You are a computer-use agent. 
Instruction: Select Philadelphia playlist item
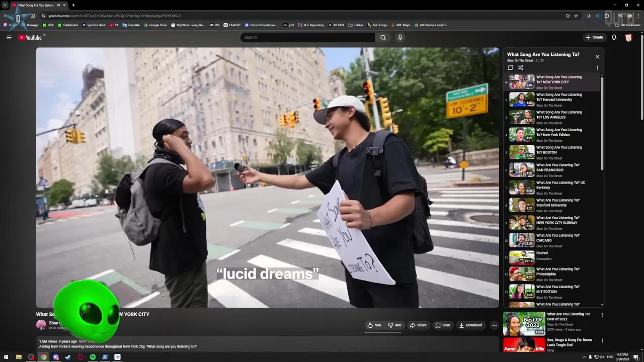click(x=552, y=274)
